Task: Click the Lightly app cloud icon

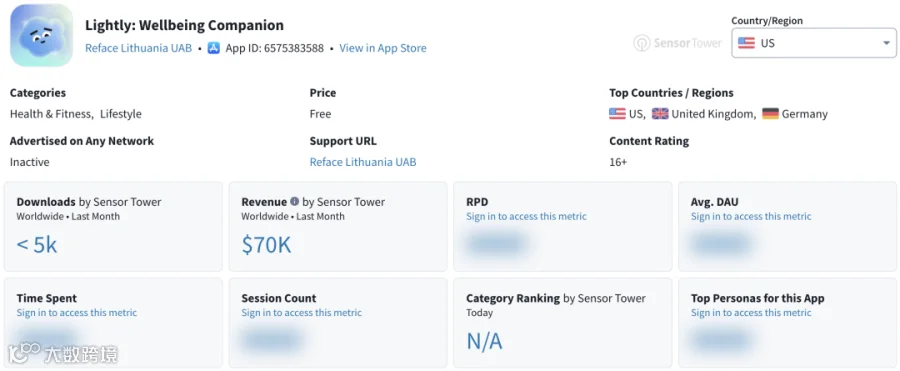Action: coord(41,36)
